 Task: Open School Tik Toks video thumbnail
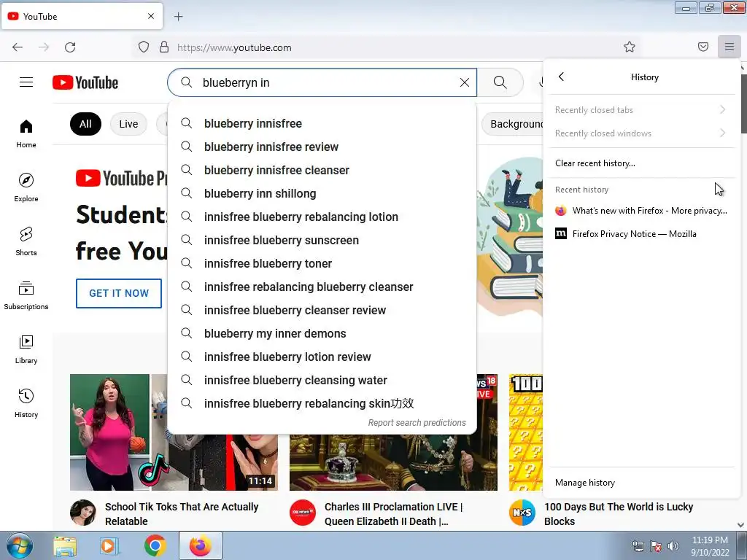pyautogui.click(x=119, y=432)
